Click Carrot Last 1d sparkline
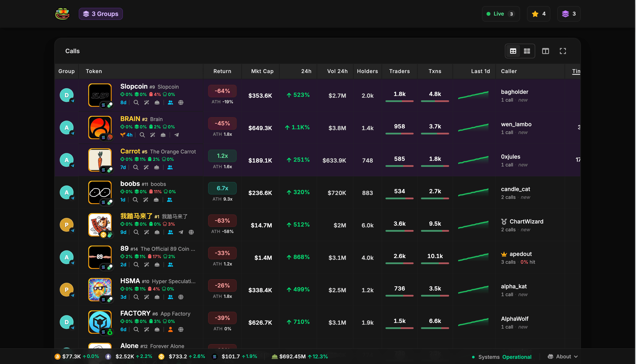This screenshot has height=364, width=636. point(473,160)
